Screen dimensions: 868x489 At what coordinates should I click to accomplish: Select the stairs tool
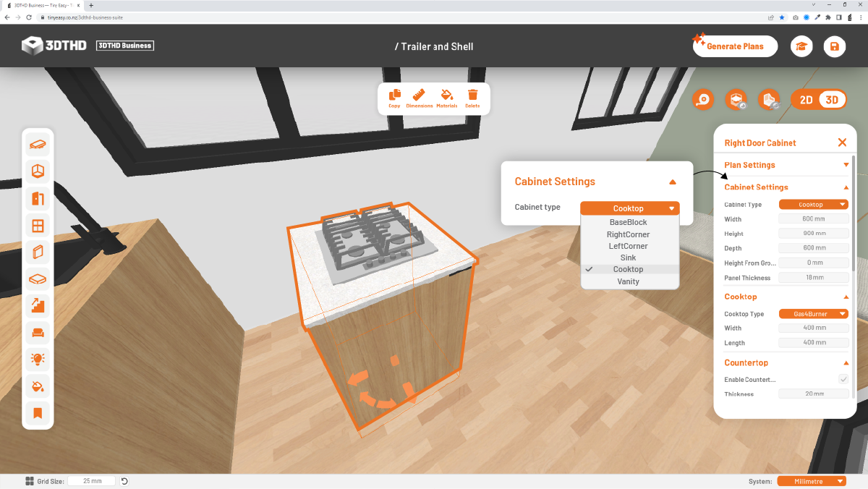tap(38, 306)
